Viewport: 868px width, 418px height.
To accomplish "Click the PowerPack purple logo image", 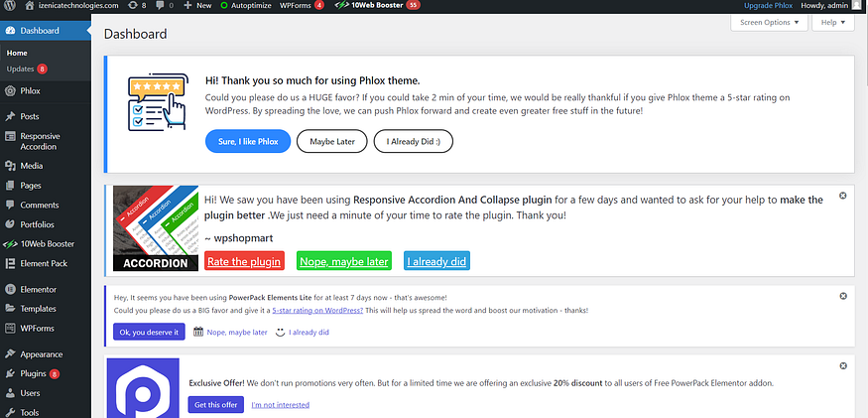I will click(143, 388).
